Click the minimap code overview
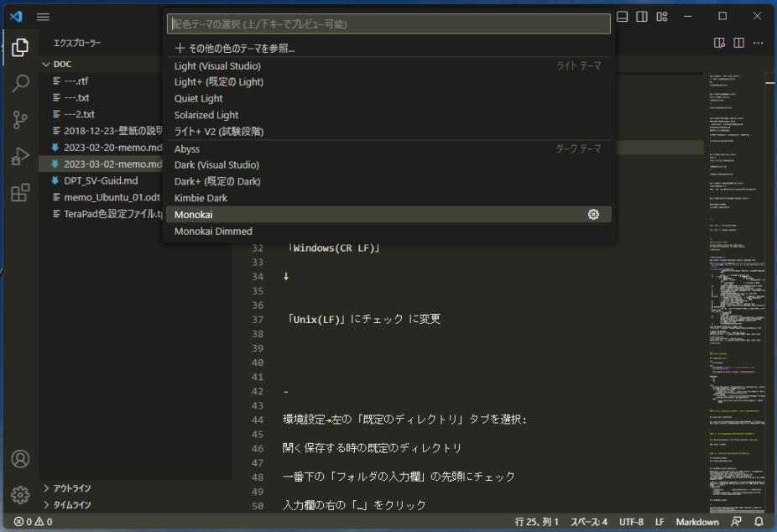 point(736,292)
